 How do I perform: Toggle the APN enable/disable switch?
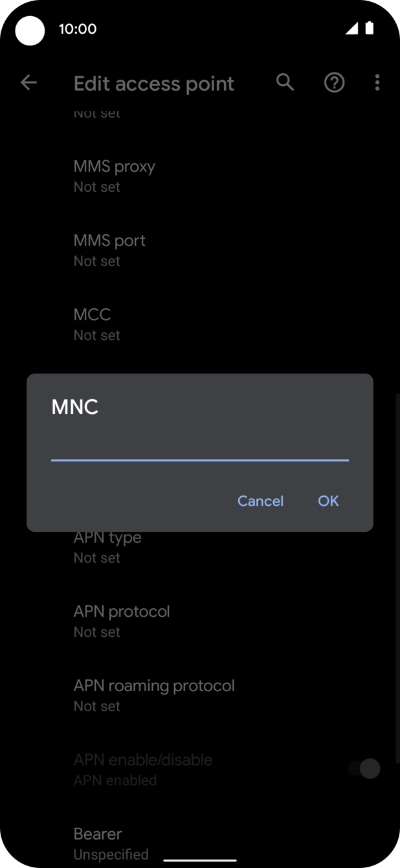pyautogui.click(x=362, y=769)
